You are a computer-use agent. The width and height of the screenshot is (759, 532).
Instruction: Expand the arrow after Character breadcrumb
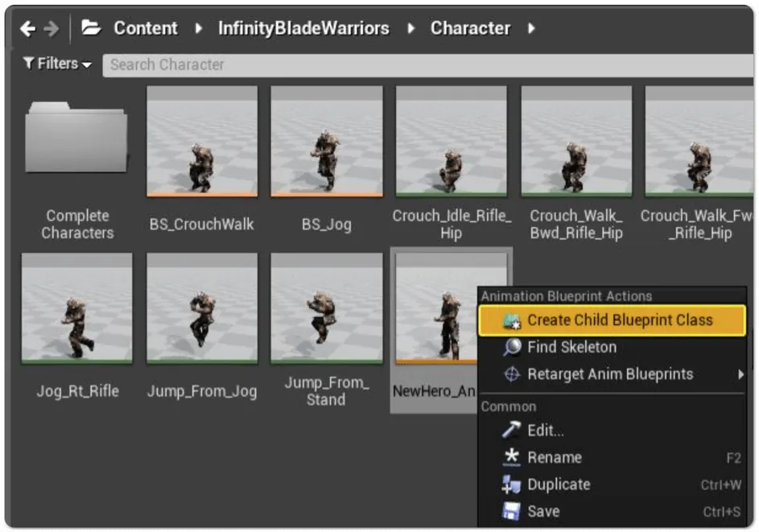click(531, 28)
